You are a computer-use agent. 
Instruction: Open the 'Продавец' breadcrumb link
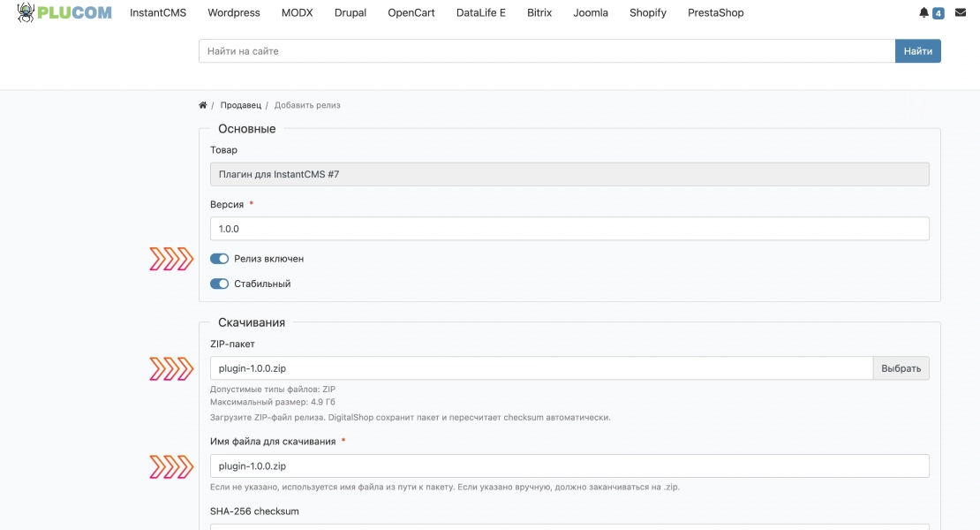point(241,105)
